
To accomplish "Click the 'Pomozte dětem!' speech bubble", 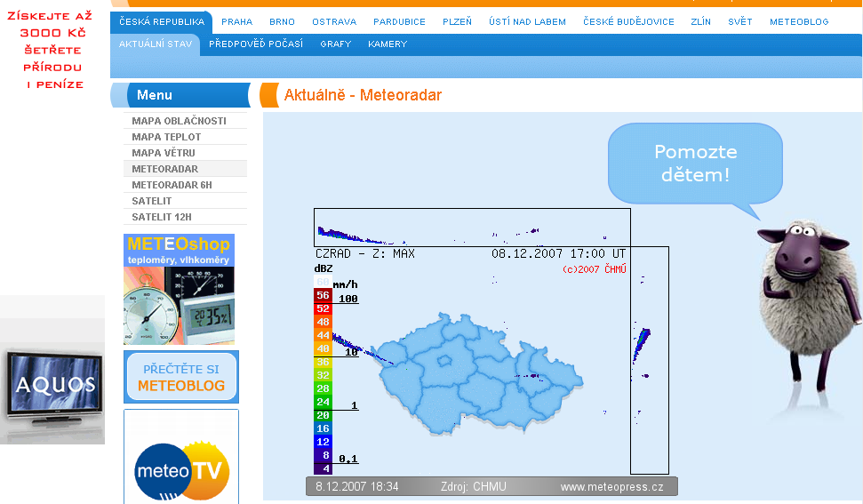I will 694,163.
